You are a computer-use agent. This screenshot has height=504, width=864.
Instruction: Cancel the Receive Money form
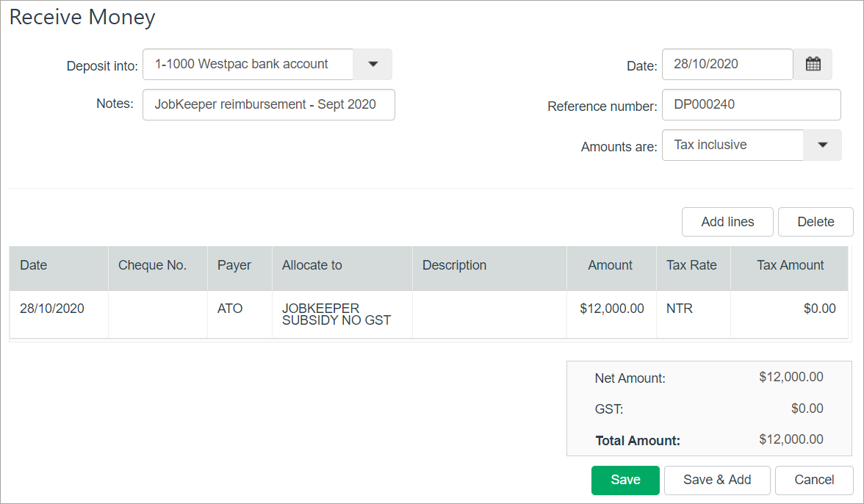pos(813,480)
